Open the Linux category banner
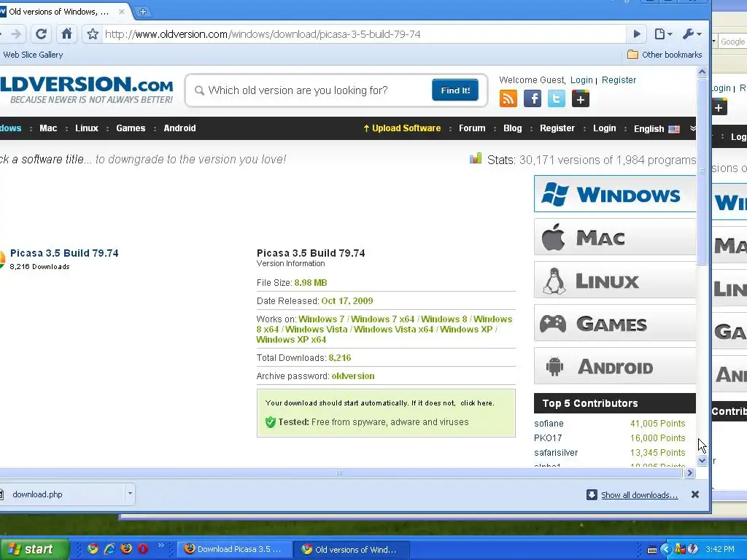This screenshot has height=560, width=747. coord(615,280)
